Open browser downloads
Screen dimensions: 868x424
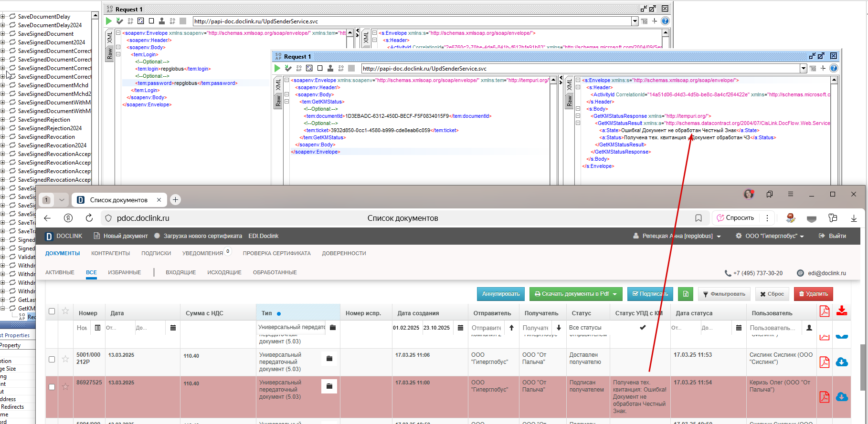coord(854,218)
